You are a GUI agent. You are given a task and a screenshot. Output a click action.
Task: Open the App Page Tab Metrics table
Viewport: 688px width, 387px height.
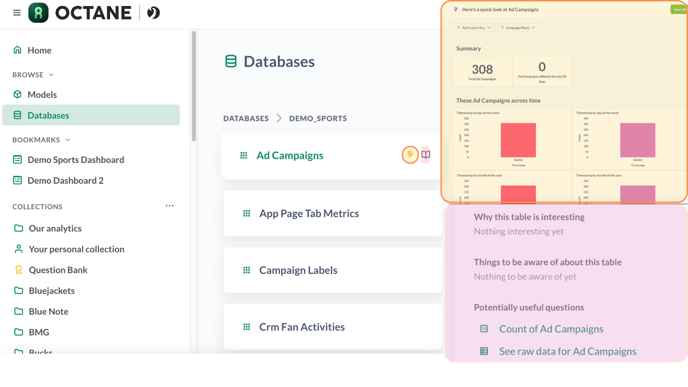(x=309, y=214)
